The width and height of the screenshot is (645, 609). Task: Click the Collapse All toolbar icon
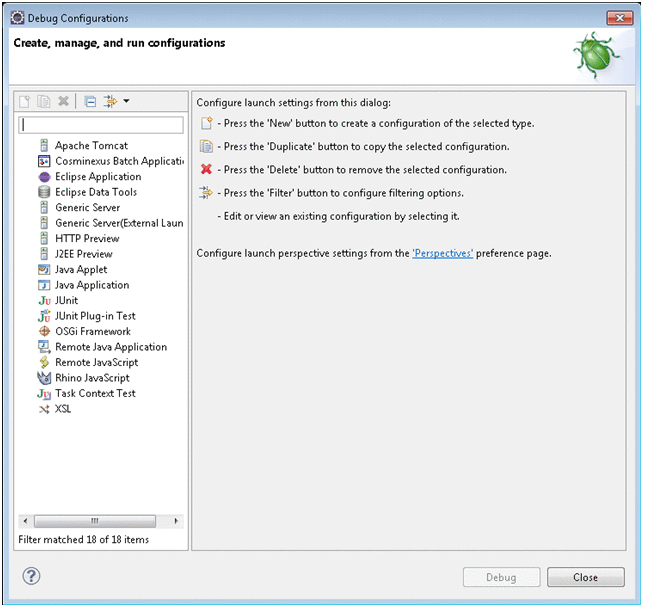coord(90,101)
